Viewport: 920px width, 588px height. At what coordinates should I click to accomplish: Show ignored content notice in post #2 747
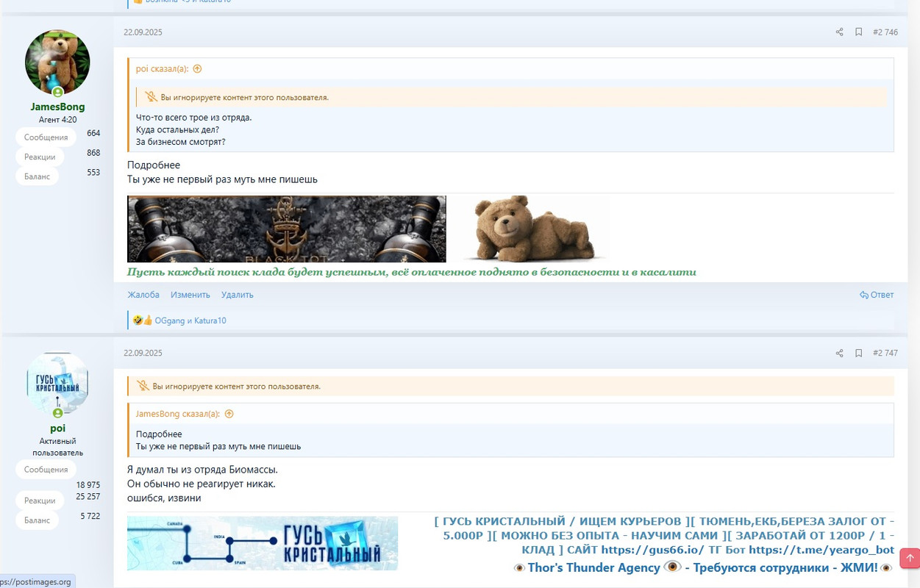(510, 386)
